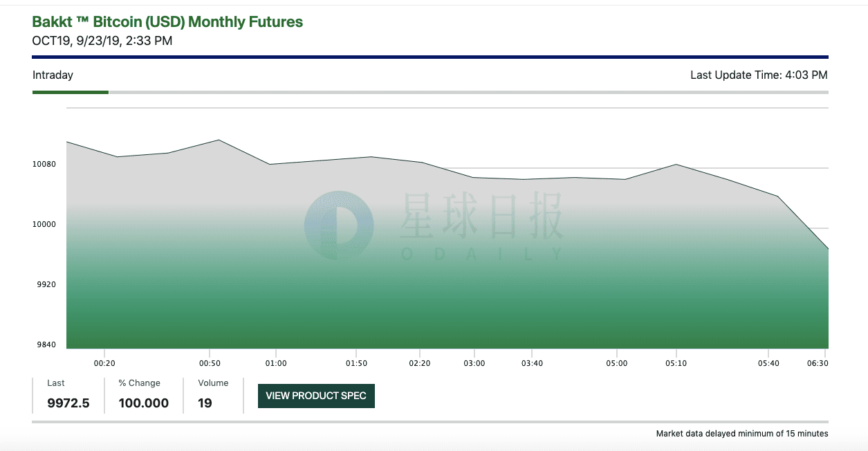The height and width of the screenshot is (451, 868).
Task: Click the Volume value 19
Action: pos(205,403)
